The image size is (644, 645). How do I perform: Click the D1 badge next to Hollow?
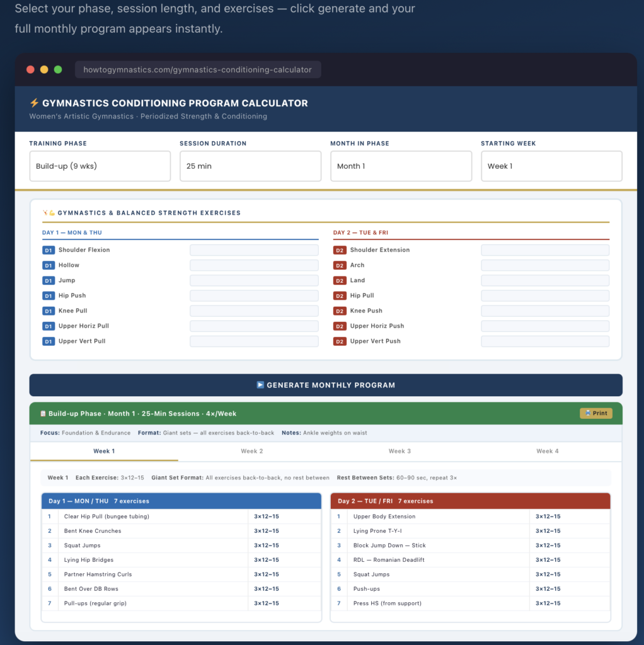49,265
